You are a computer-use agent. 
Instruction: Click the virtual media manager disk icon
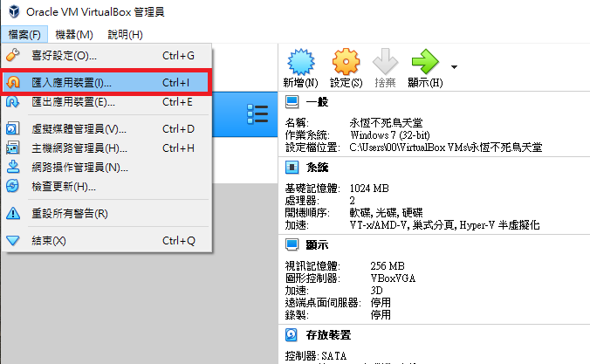13,128
